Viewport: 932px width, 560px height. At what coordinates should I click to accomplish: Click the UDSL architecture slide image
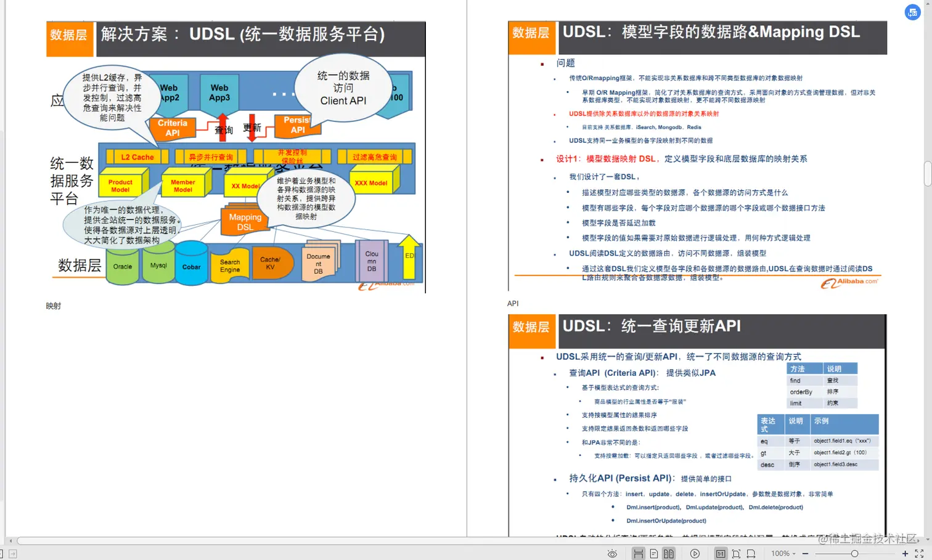click(x=234, y=156)
